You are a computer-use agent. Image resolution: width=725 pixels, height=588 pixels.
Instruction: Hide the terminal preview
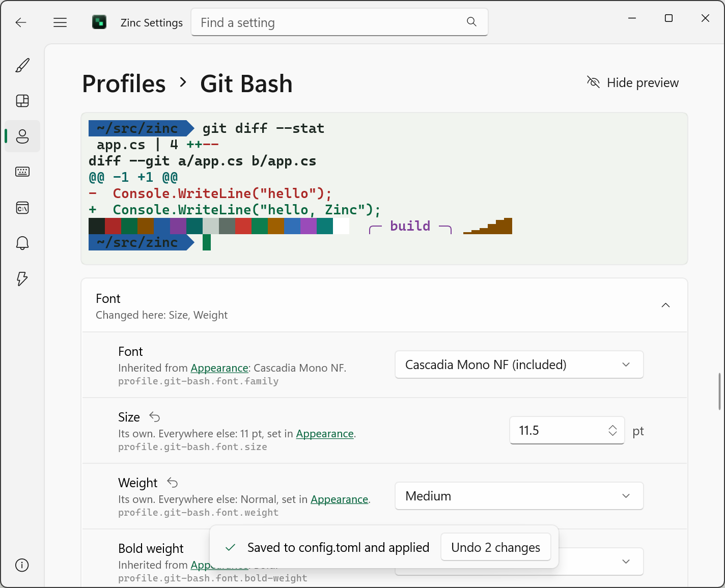click(633, 82)
